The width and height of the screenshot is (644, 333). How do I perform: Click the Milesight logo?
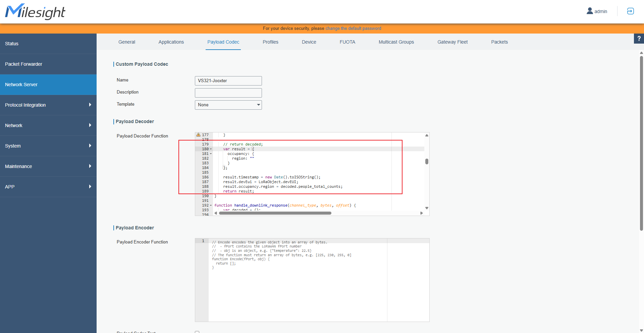click(35, 12)
